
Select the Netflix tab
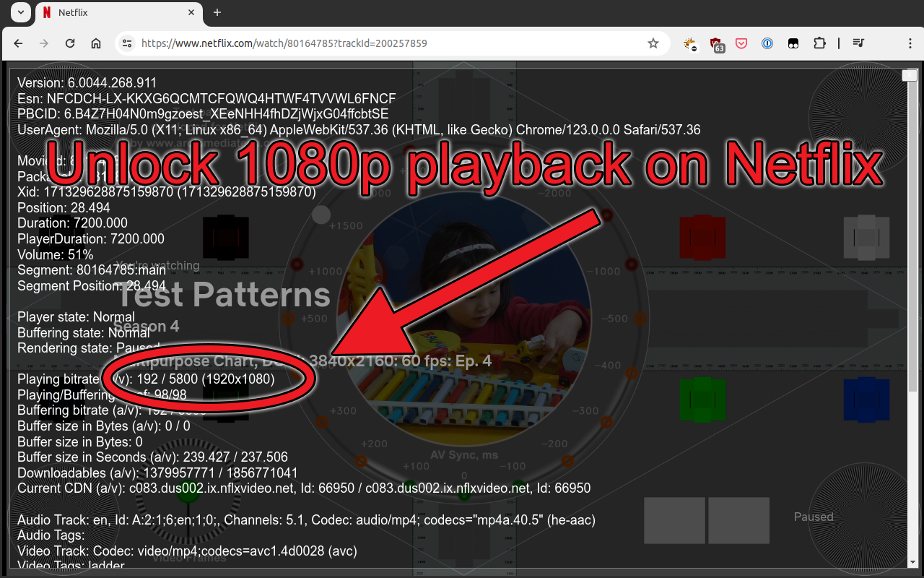(x=108, y=13)
